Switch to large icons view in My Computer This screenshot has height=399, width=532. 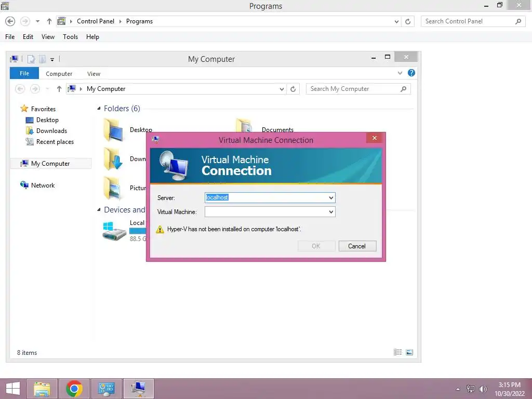(x=409, y=352)
